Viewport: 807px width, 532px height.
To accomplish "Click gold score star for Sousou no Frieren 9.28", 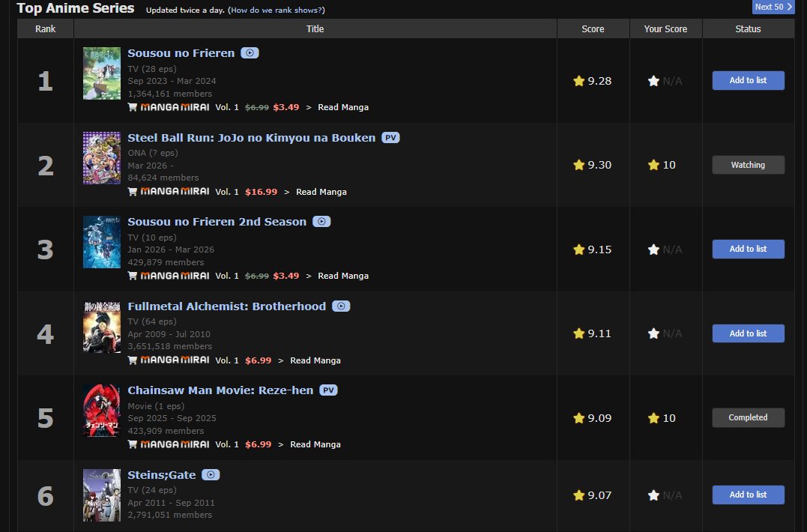I will pos(579,81).
